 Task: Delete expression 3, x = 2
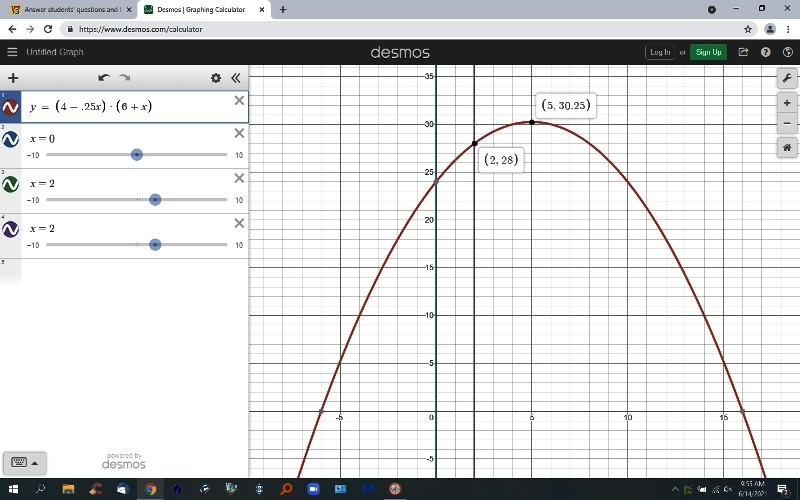[239, 178]
